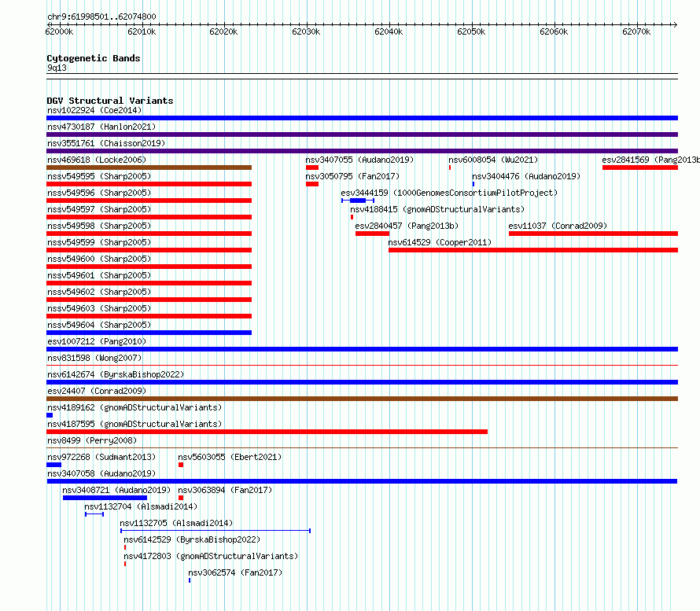The image size is (700, 611).
Task: Click the esv24407 (Conrad2009) brown bar
Action: (362, 399)
